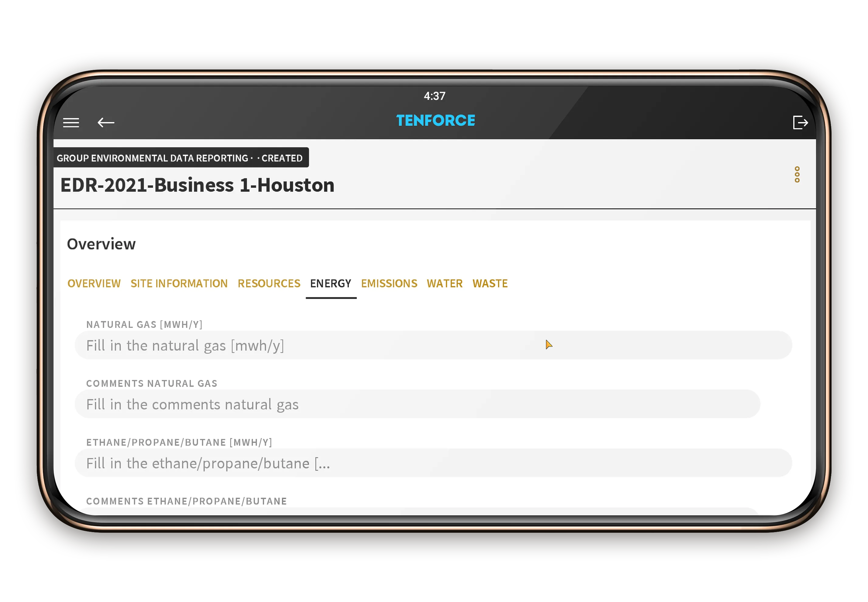Image resolution: width=868 pixels, height=602 pixels.
Task: Switch to the Overview tab
Action: (x=94, y=283)
